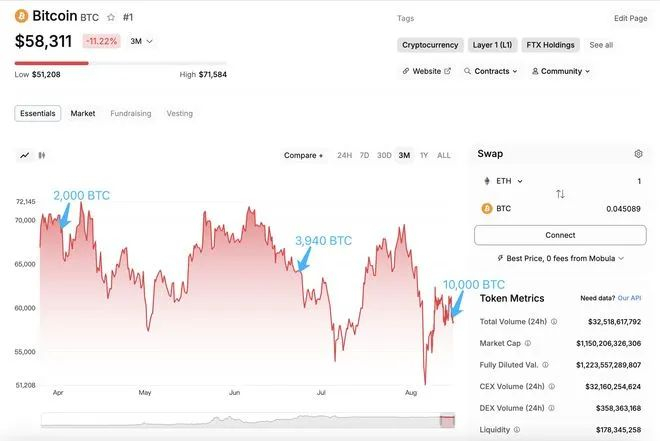Select the line chart view icon
This screenshot has width=660, height=441.
coord(25,155)
